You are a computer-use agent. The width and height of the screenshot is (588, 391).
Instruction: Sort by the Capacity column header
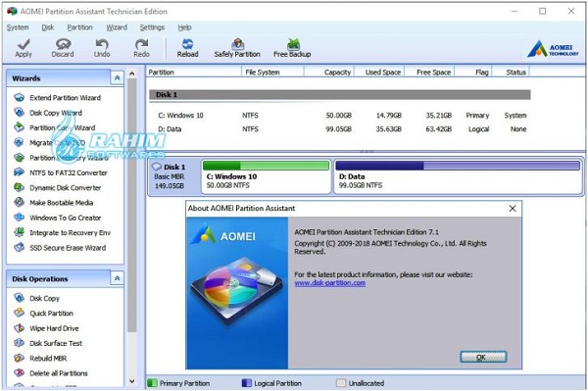[329, 72]
